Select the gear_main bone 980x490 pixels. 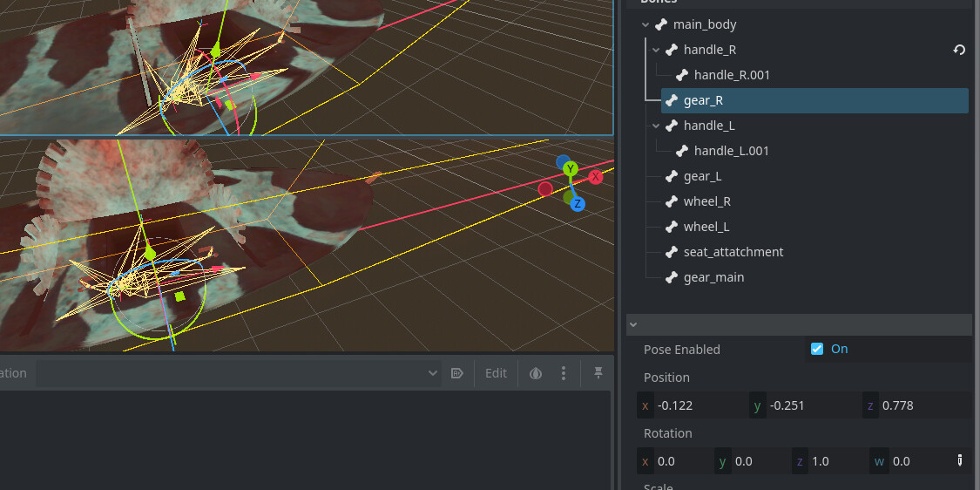(x=713, y=277)
